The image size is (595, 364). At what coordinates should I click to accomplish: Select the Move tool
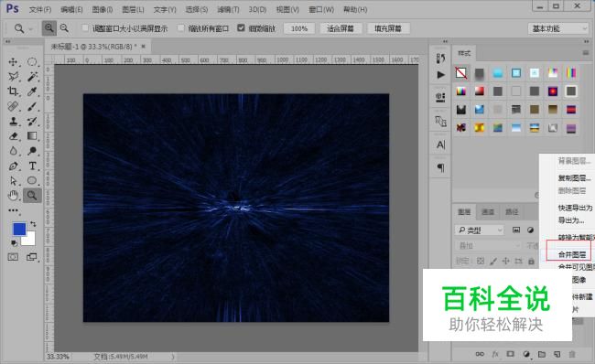click(x=13, y=62)
